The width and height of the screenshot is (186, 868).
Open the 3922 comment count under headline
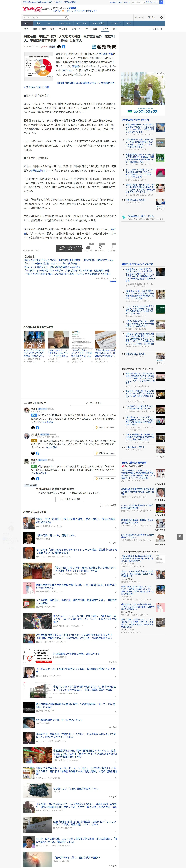45,47
